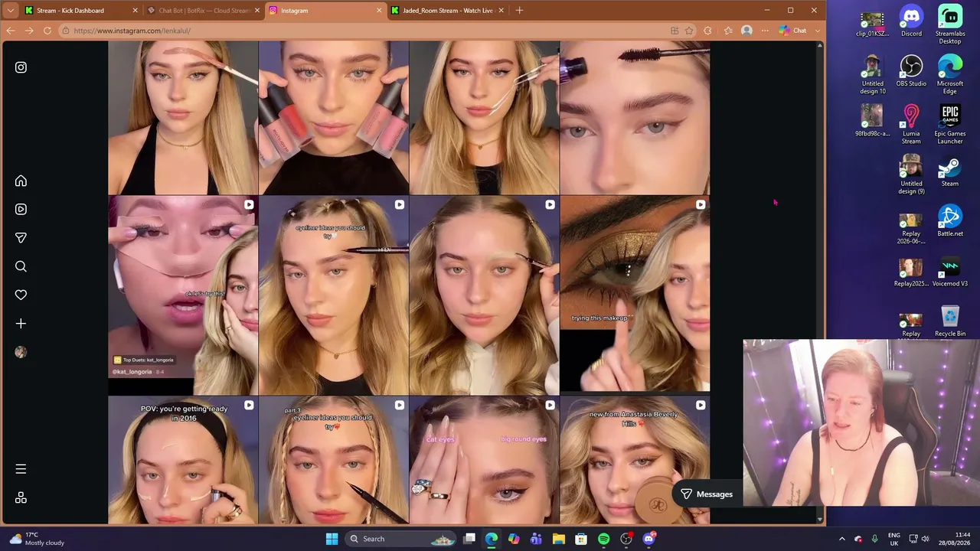Click the Instagram page vertical scrollbar
The width and height of the screenshot is (980, 551).
coord(820,282)
